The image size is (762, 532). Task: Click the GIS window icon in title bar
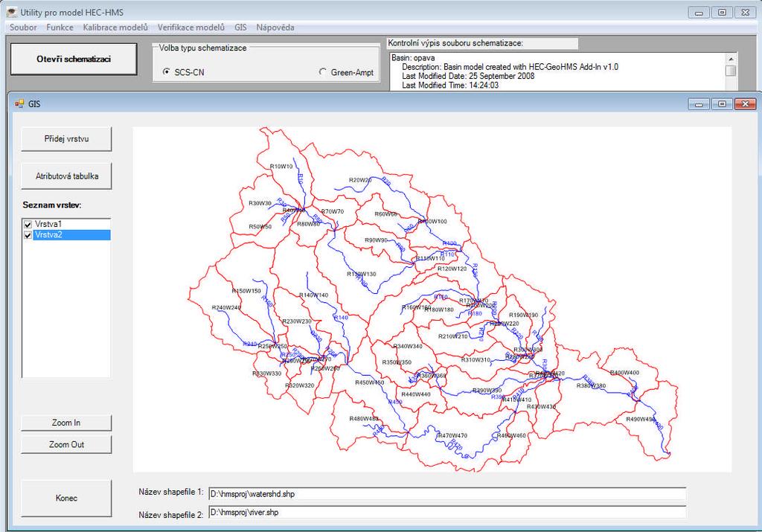[19, 103]
